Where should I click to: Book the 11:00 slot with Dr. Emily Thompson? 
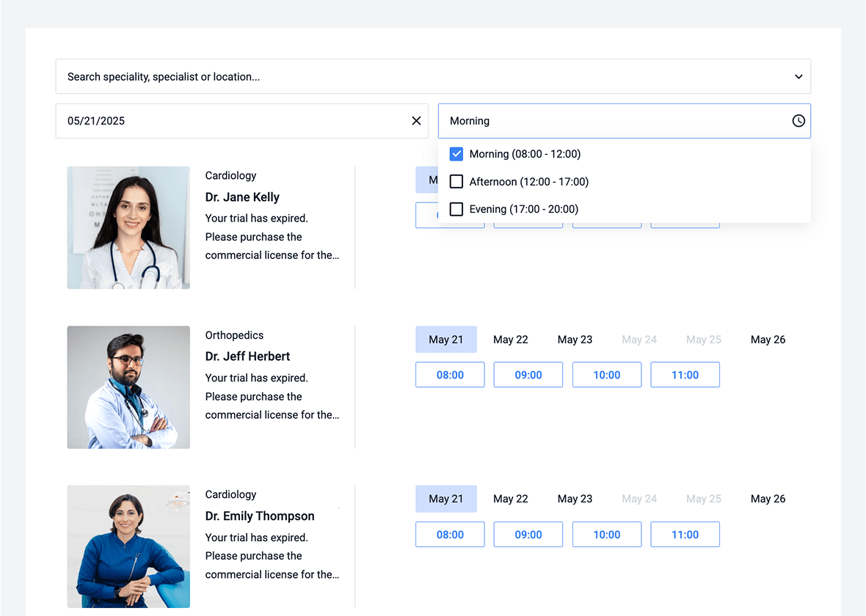685,534
